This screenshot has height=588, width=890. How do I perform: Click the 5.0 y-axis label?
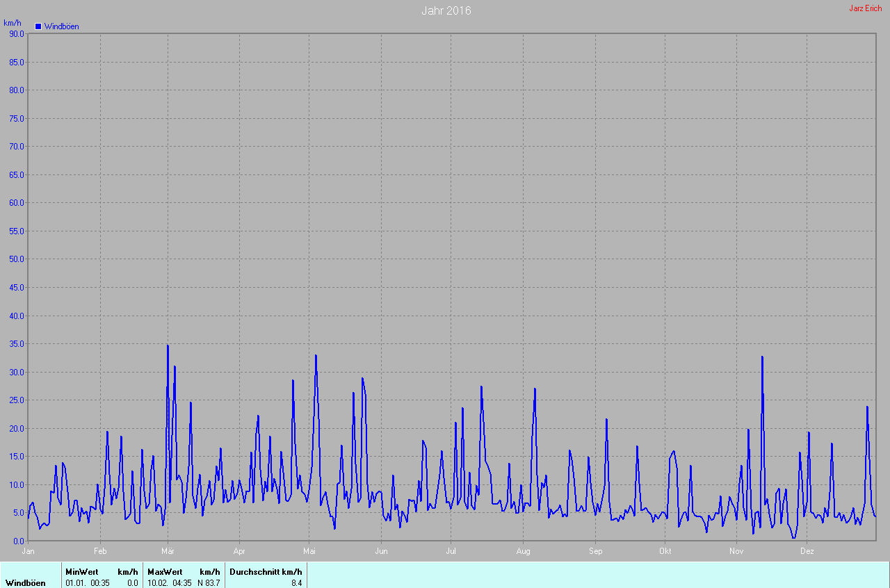(x=19, y=513)
